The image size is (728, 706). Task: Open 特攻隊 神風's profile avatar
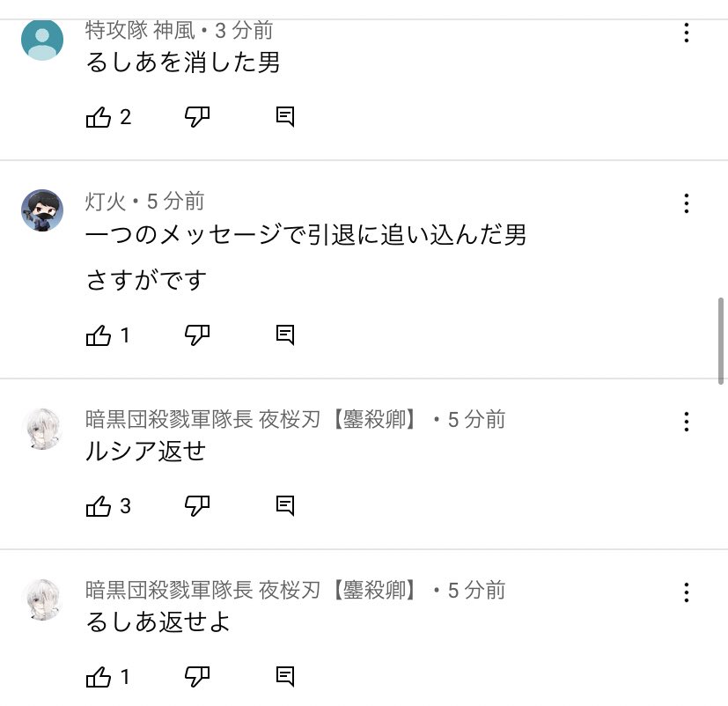[x=42, y=40]
